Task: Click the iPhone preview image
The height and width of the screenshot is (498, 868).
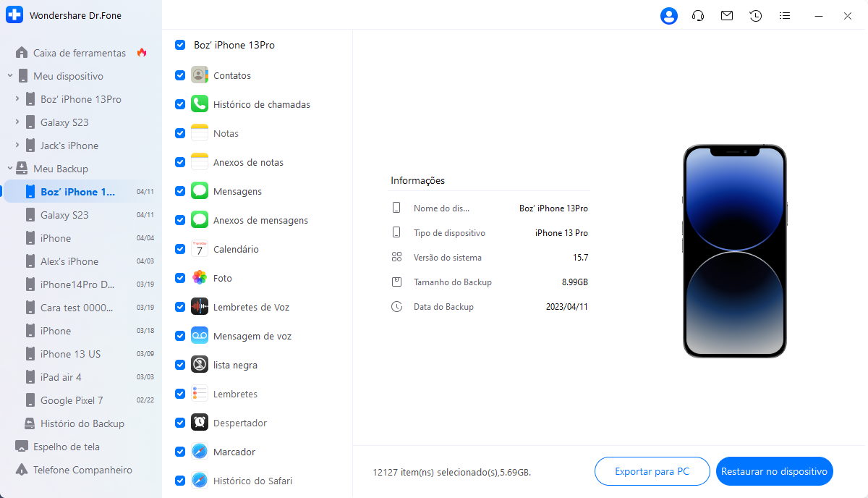Action: [x=735, y=250]
